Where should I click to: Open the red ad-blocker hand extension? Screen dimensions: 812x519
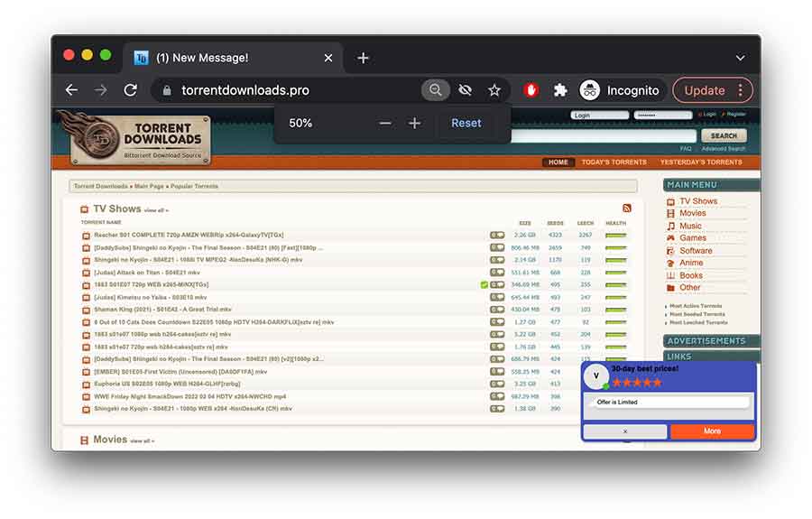tap(531, 90)
